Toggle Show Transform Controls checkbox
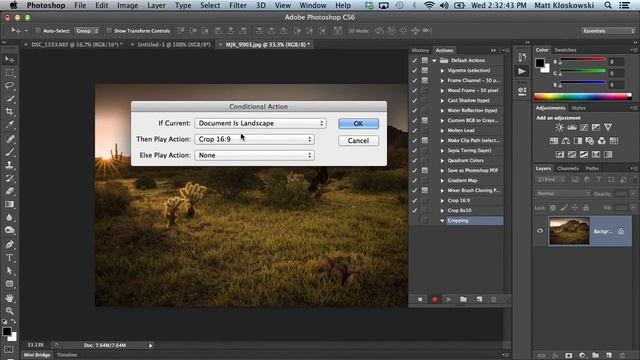The width and height of the screenshot is (640, 360). pos(109,31)
